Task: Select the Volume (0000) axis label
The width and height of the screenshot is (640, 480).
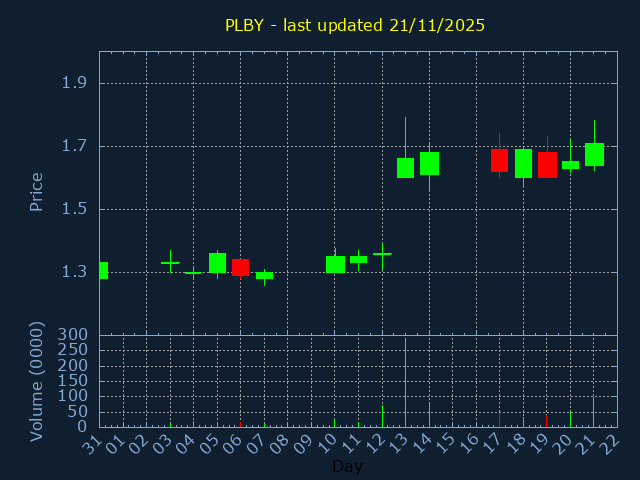Action: click(36, 382)
